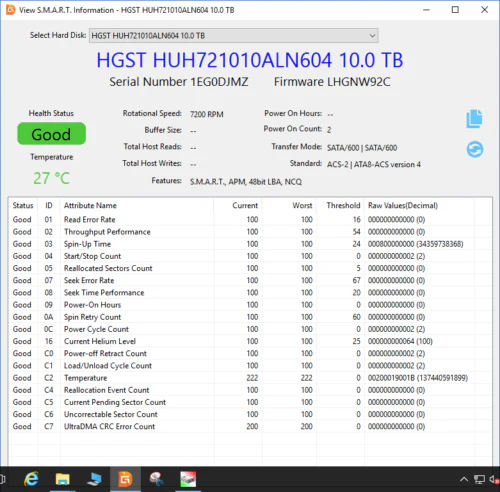Screen dimensions: 500x492
Task: Open network icon in system tray
Action: (x=479, y=479)
